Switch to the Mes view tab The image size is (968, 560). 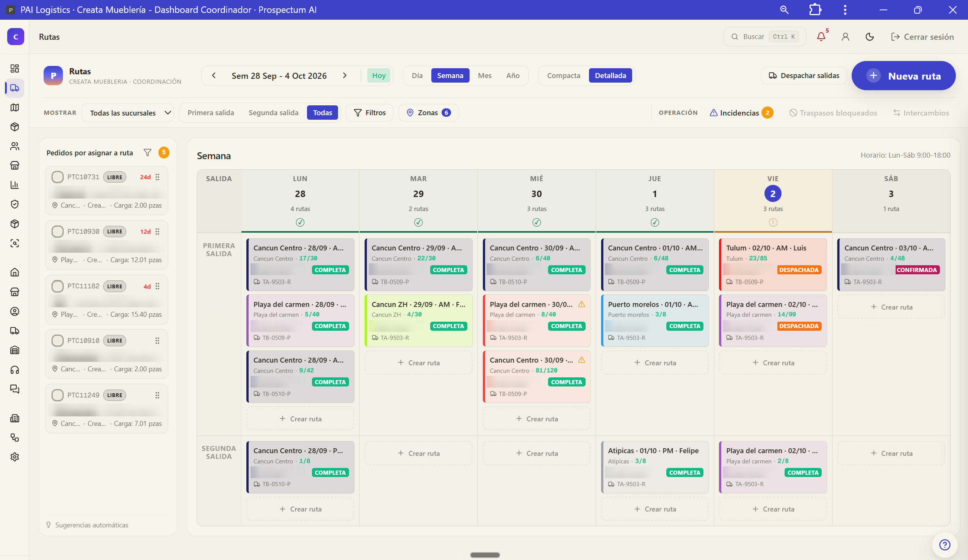pyautogui.click(x=485, y=76)
